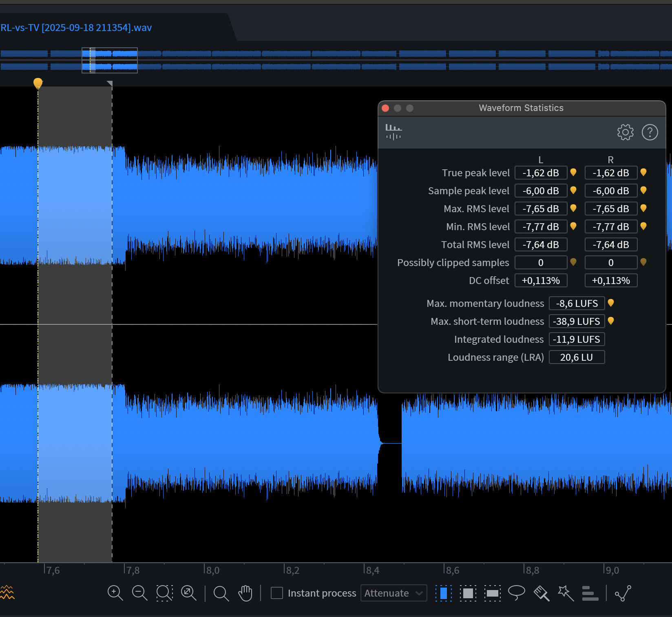Open the Attenuate mode dropdown
672x617 pixels.
click(x=393, y=593)
